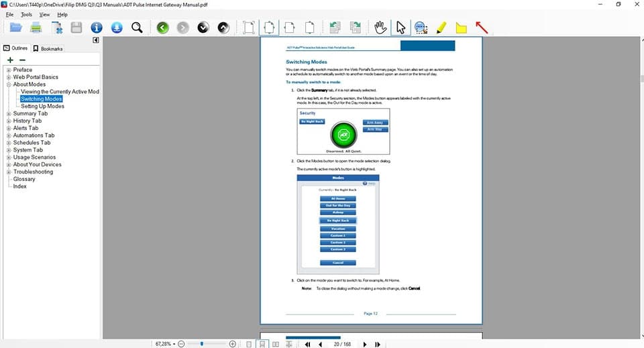Switch to the Outlines tab
Screen dimensions: 644x348
[x=15, y=48]
